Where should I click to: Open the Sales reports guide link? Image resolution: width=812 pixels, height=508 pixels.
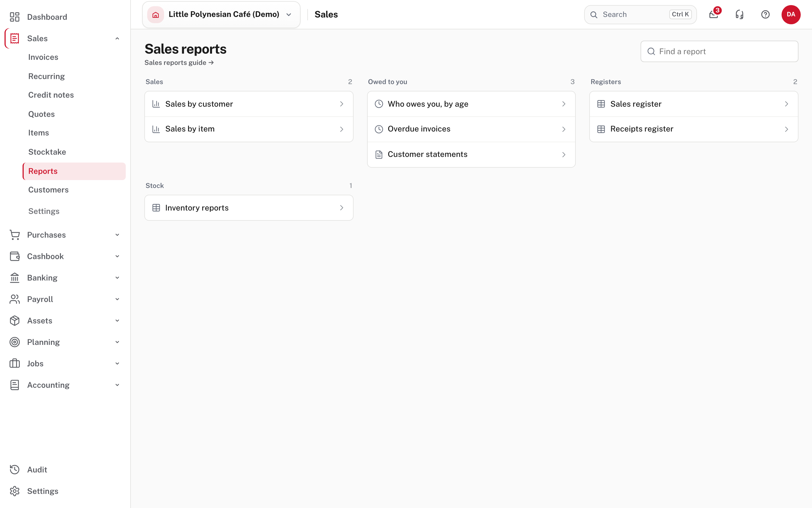point(179,62)
